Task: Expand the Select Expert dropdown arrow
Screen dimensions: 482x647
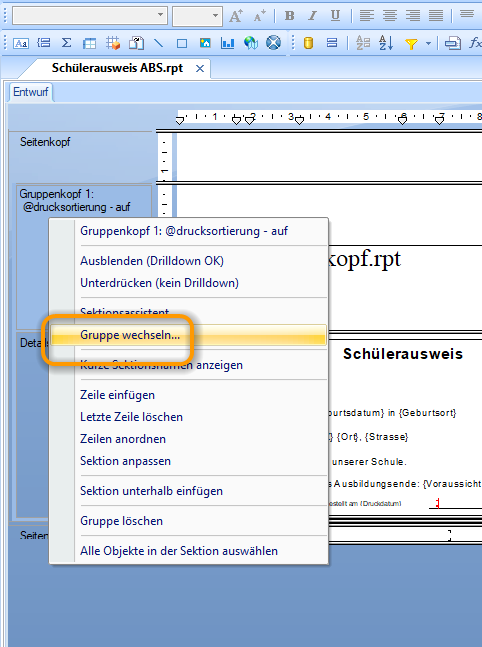Action: 428,43
